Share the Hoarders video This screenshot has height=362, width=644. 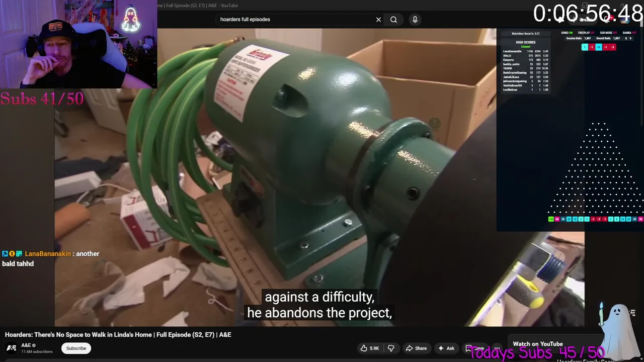pyautogui.click(x=416, y=348)
